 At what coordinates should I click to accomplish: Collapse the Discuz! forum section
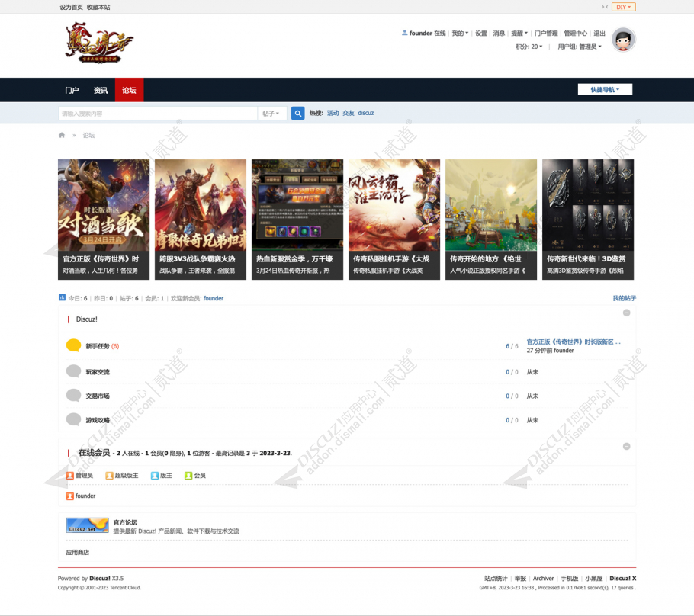pyautogui.click(x=626, y=313)
